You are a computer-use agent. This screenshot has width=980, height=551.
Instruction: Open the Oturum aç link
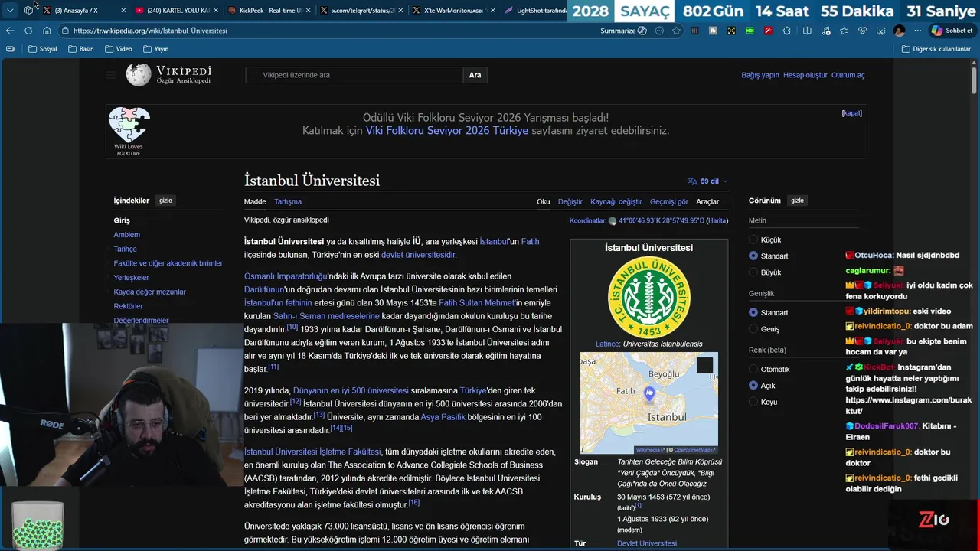(848, 75)
